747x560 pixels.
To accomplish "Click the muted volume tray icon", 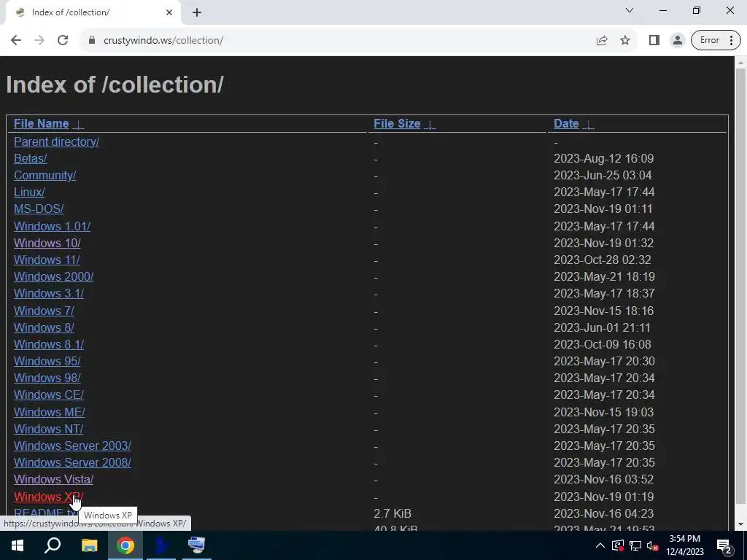I will 653,545.
